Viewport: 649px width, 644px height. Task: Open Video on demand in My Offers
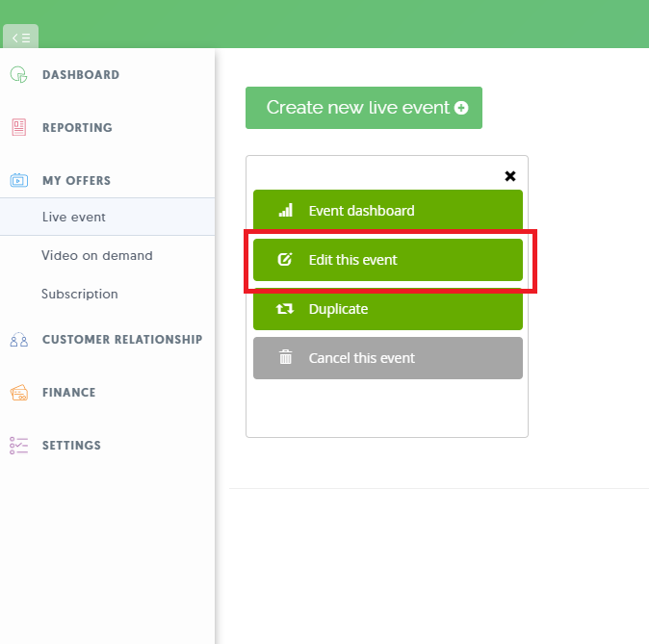[x=97, y=255]
